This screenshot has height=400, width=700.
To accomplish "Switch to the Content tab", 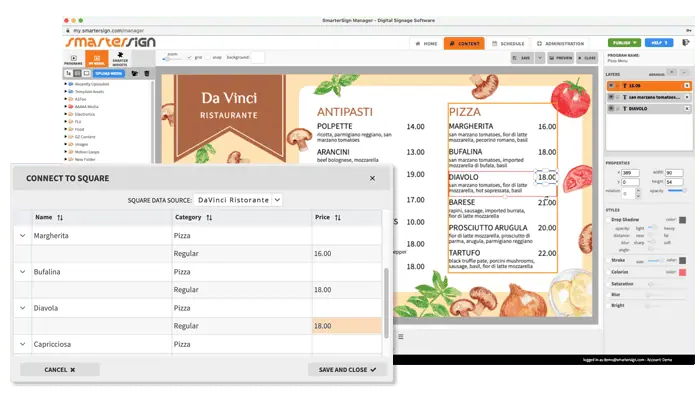I will pos(464,43).
